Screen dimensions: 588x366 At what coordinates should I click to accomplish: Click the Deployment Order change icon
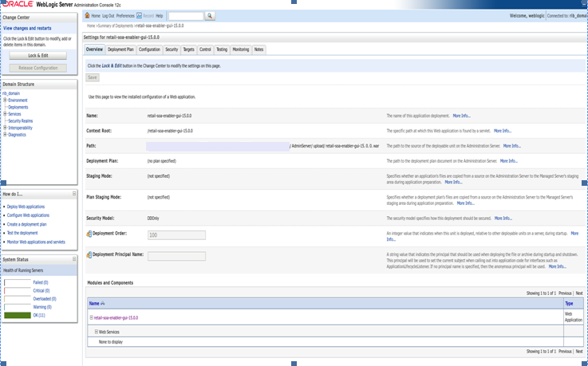tap(89, 234)
